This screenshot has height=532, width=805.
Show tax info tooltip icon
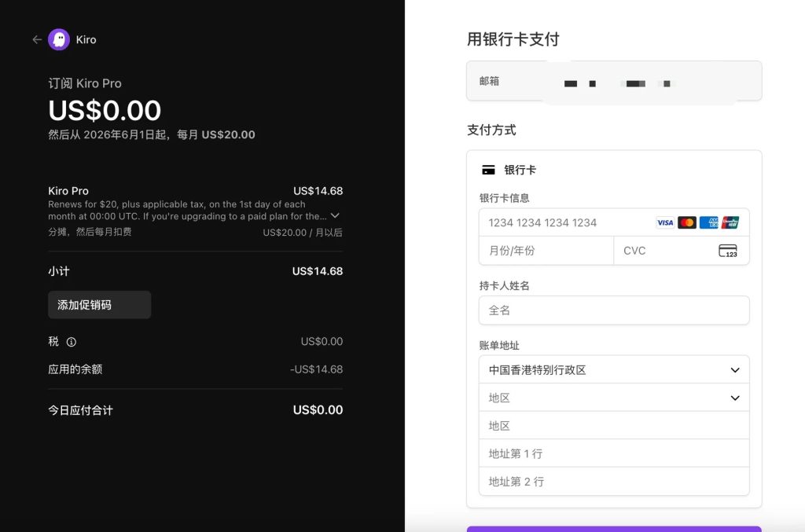tap(72, 342)
